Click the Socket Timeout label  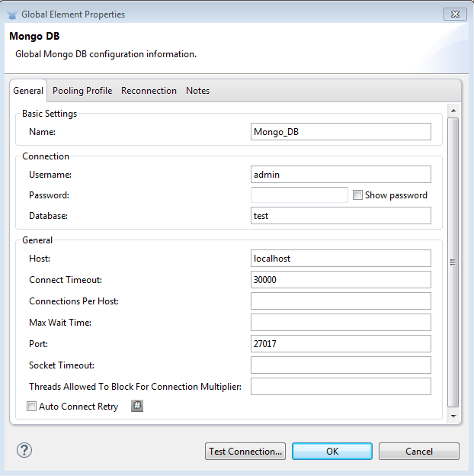point(62,365)
